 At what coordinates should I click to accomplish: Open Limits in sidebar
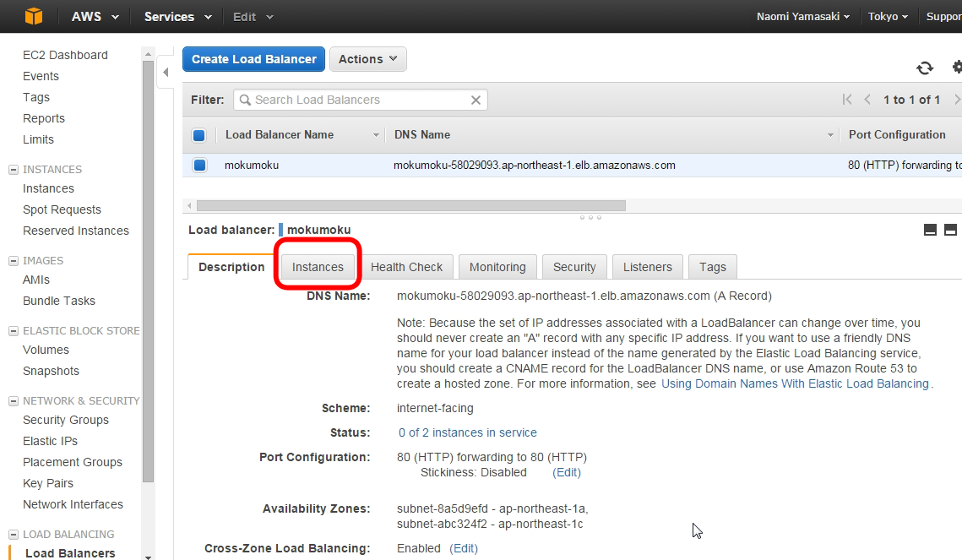[38, 139]
